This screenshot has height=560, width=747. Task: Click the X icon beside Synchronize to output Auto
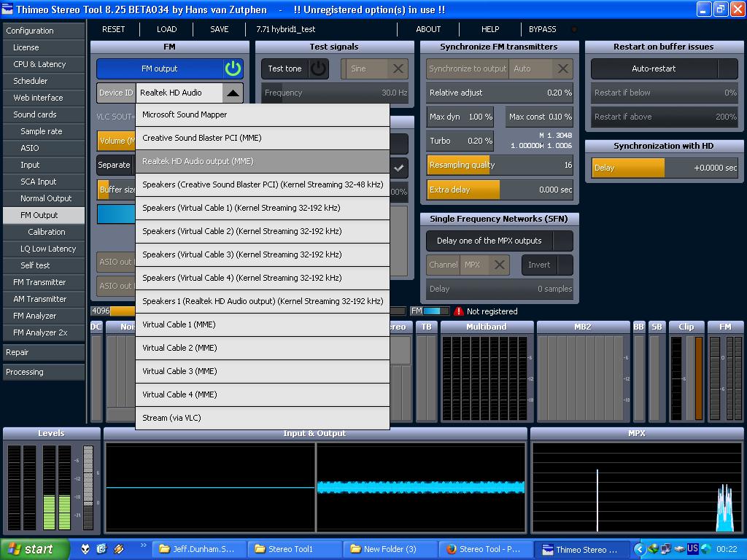562,69
